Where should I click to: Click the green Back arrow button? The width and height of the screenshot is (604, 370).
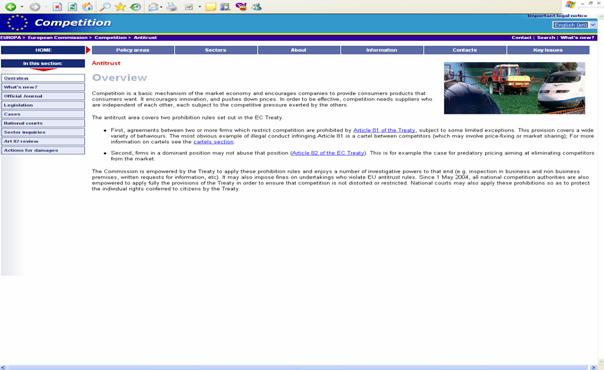point(11,7)
